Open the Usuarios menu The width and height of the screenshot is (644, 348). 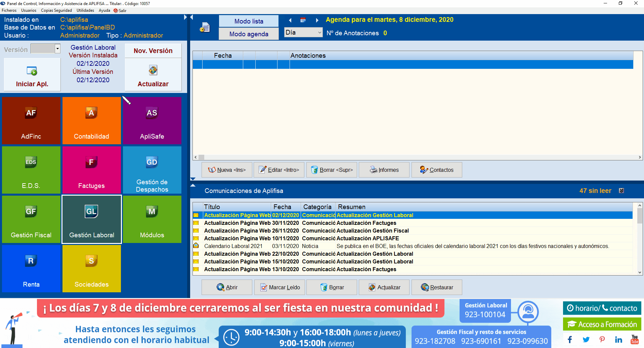click(29, 10)
